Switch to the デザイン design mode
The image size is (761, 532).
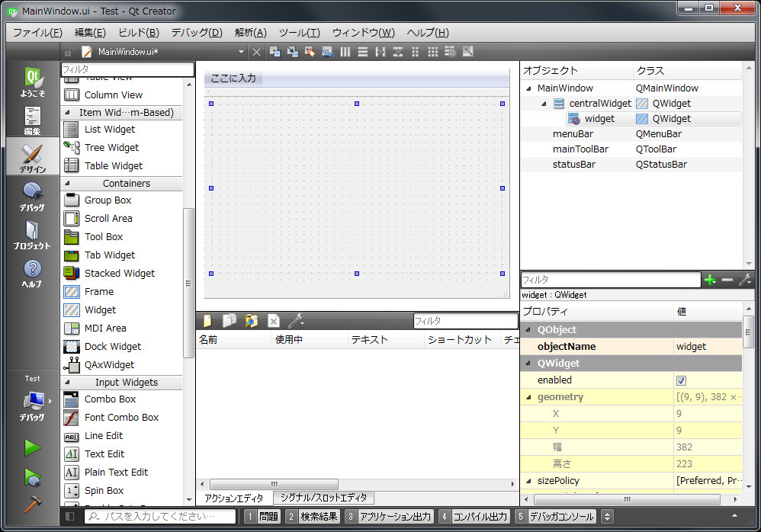[33, 157]
